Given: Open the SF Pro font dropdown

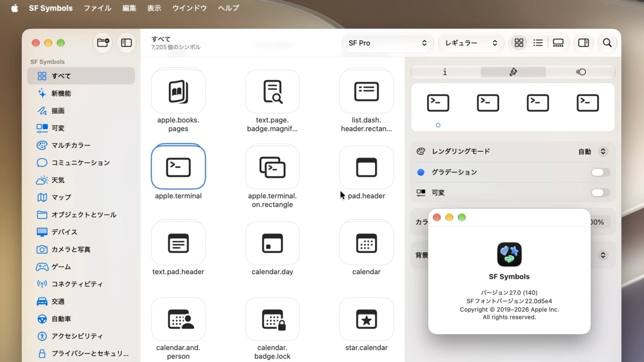Looking at the screenshot, I should pos(387,43).
